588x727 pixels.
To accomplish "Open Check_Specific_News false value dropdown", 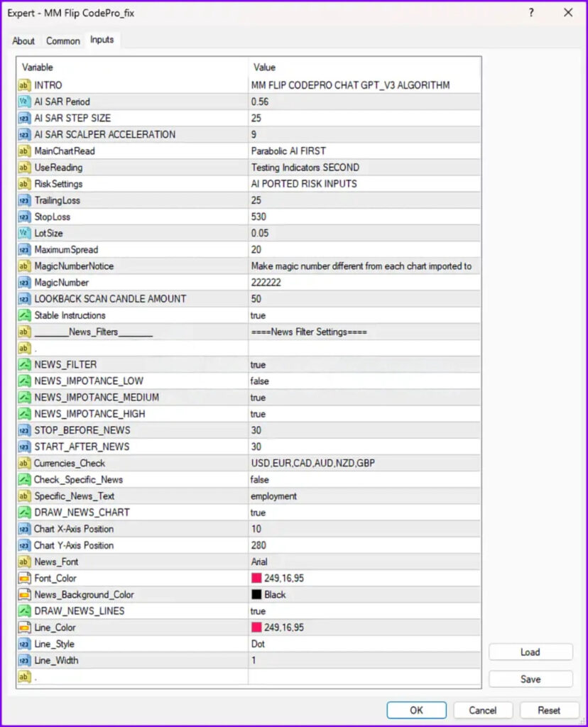I will tap(364, 480).
